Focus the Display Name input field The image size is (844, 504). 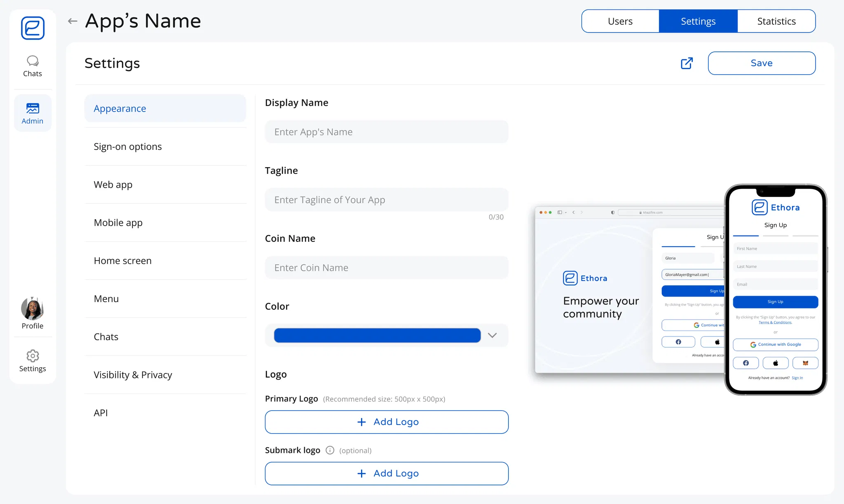point(387,132)
